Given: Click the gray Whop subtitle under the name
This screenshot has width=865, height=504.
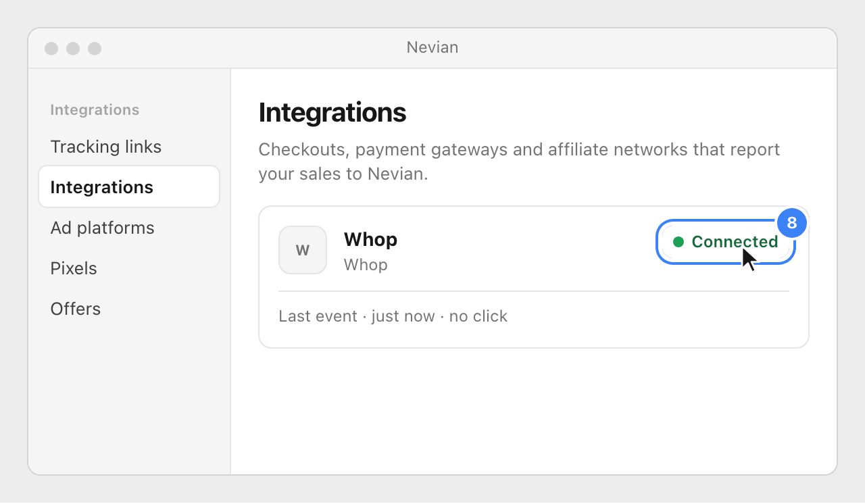Looking at the screenshot, I should [x=366, y=265].
